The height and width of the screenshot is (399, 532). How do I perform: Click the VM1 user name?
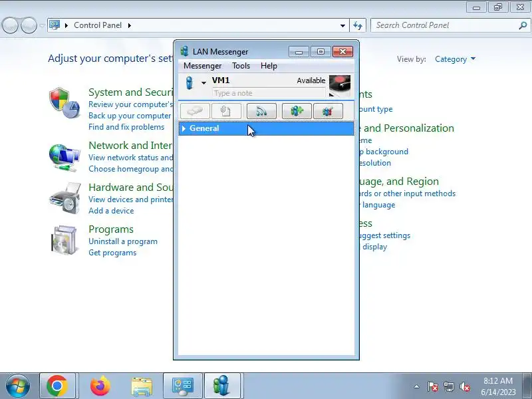(x=221, y=80)
